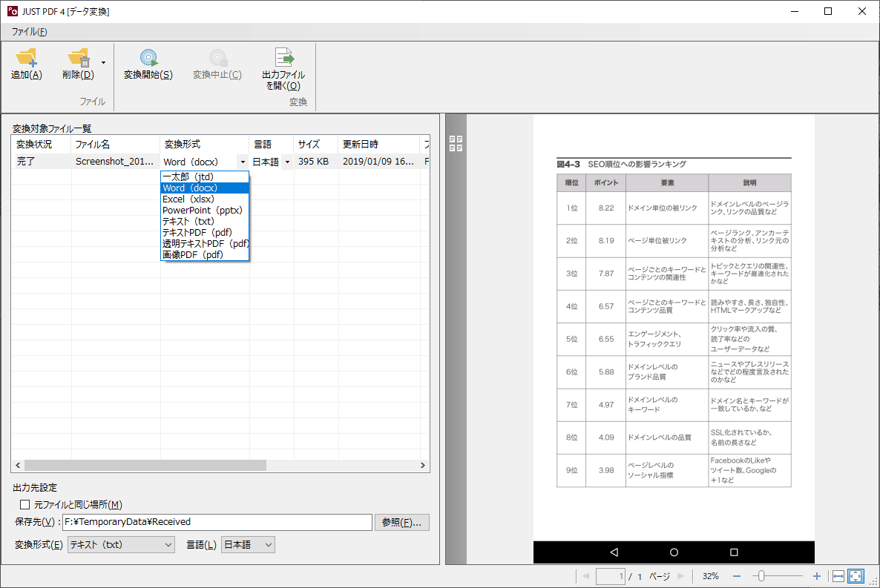Click the 保存先 path input field
The image size is (880, 588).
click(x=217, y=522)
